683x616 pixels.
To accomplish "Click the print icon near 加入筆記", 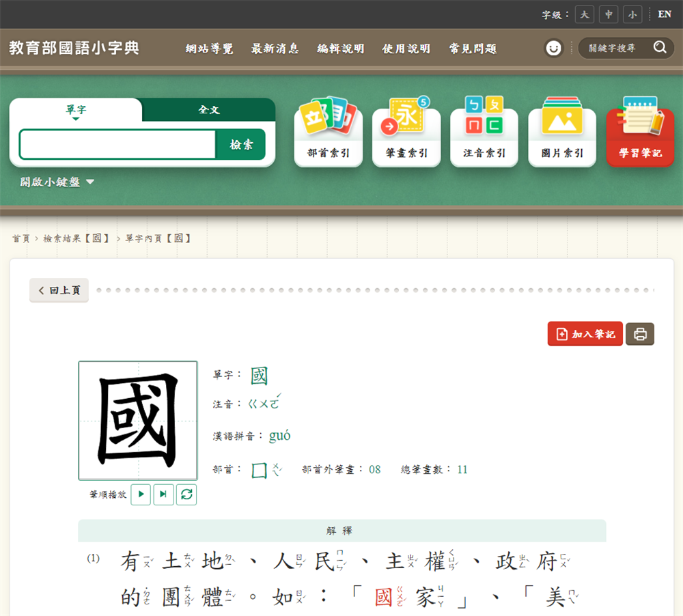I will (640, 333).
